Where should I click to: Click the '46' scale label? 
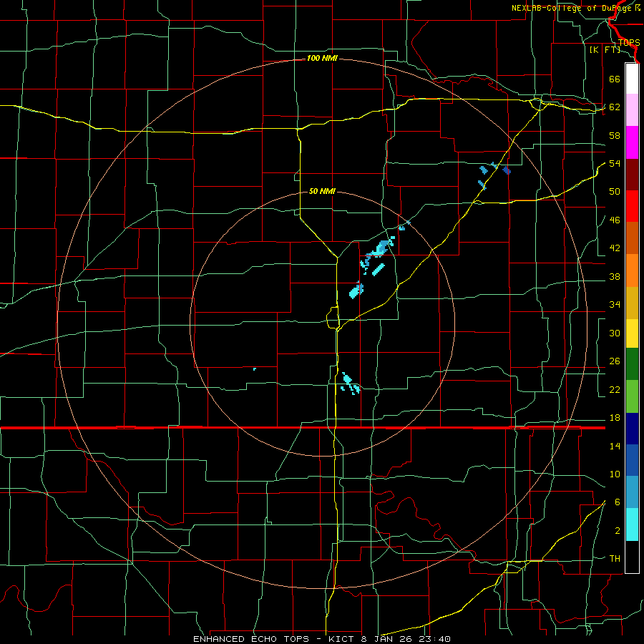[615, 220]
